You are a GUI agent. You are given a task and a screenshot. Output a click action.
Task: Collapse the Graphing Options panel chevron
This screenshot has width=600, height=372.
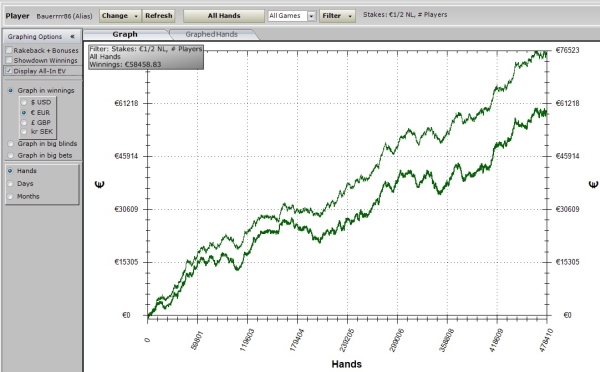point(72,37)
